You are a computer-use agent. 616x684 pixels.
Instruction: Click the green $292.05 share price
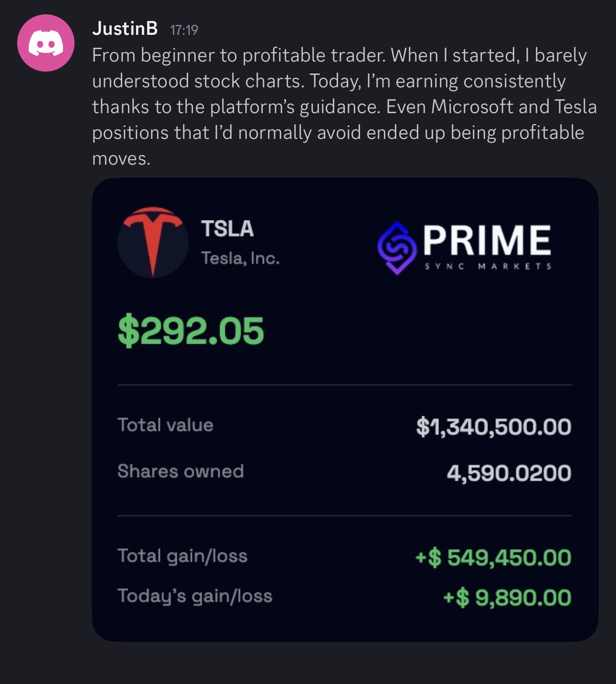coord(191,331)
